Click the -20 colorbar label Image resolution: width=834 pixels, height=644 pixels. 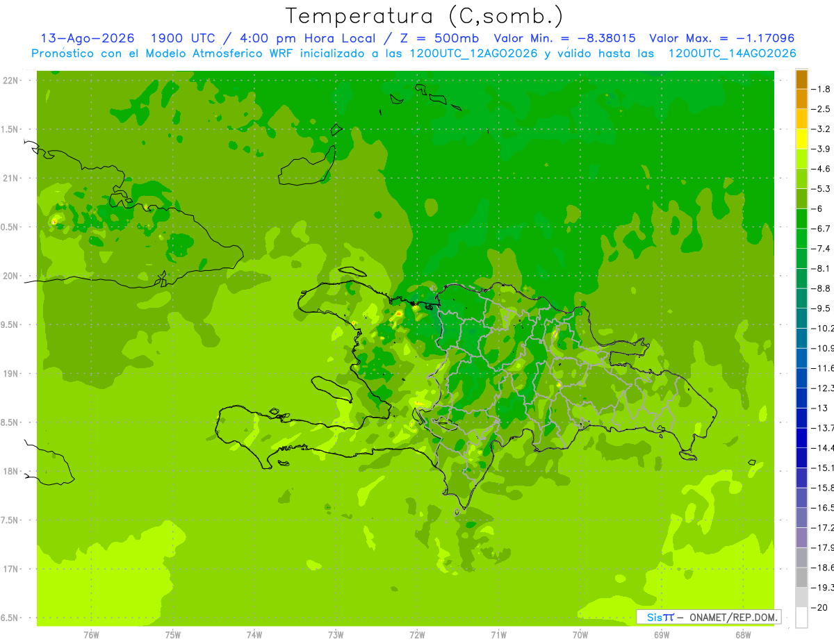(820, 607)
